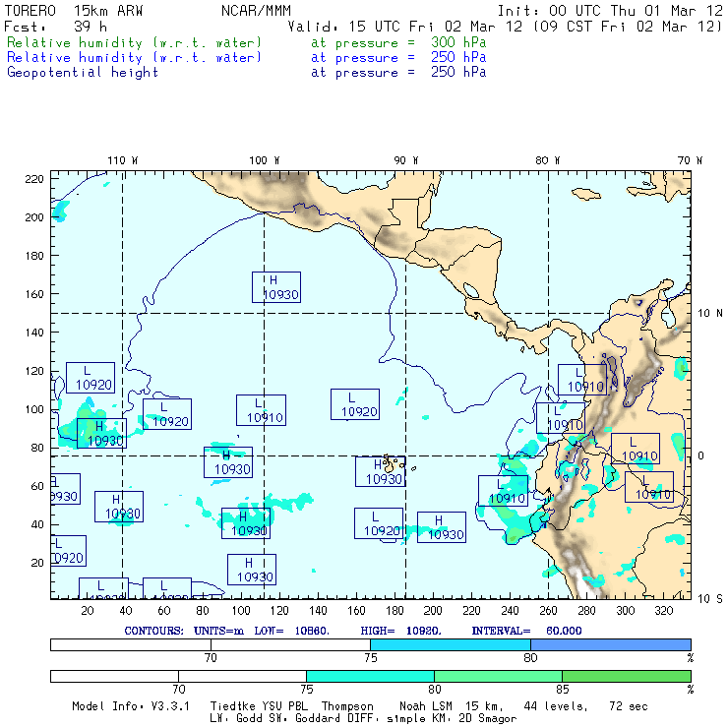The image size is (728, 728).
Task: Click the blue 'Relative humidity (w.r.t. water)' label
Action: (134, 58)
